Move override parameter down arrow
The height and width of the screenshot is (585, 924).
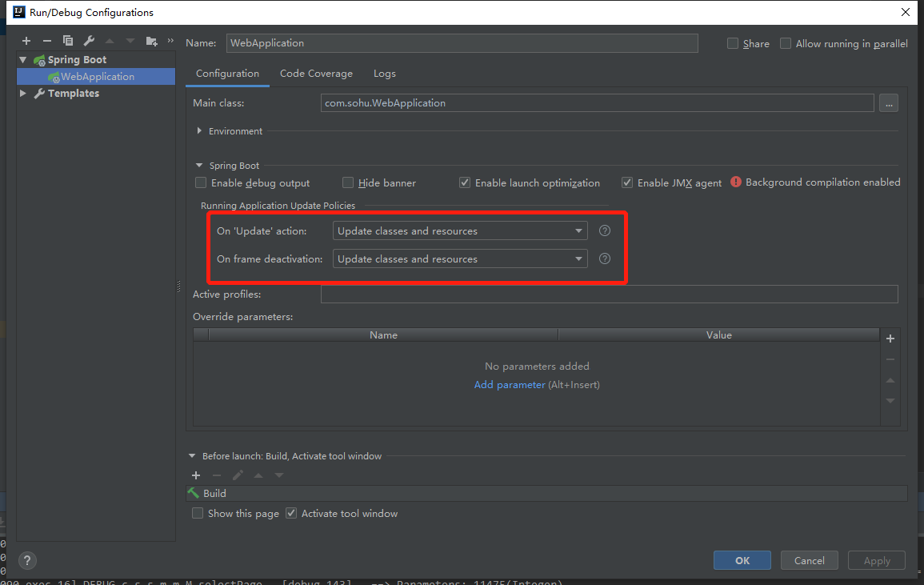(x=890, y=401)
